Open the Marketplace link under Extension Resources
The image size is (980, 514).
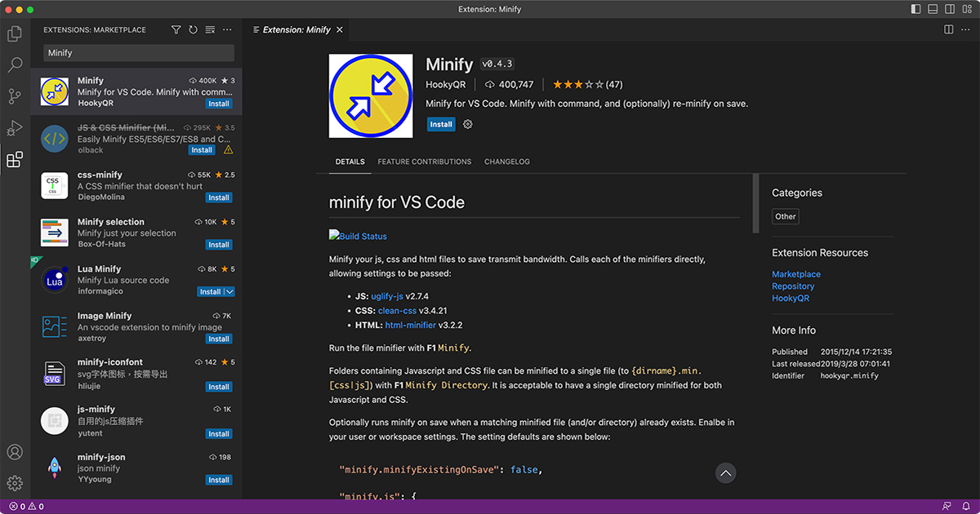(796, 274)
